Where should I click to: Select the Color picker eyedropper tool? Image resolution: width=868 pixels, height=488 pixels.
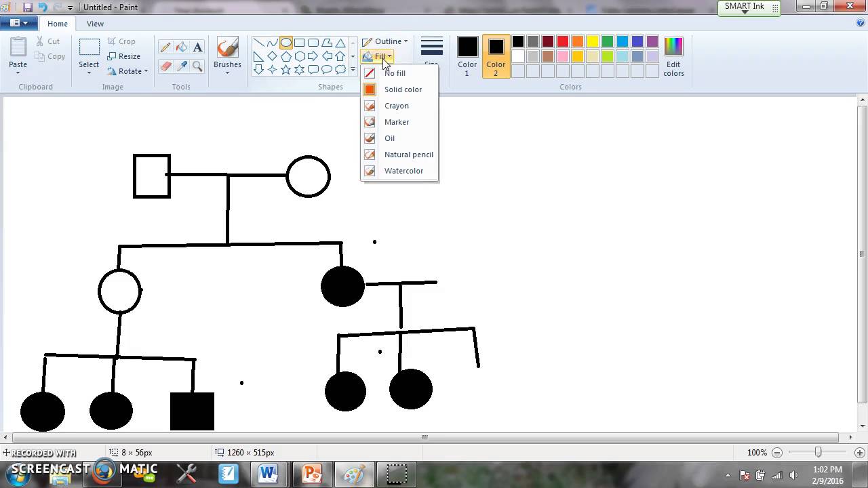coord(181,66)
